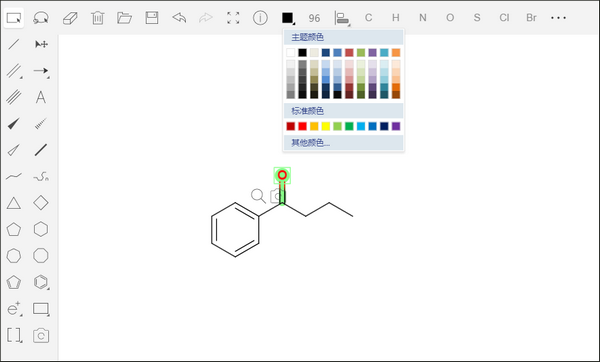The image size is (600, 362).
Task: Click the save floppy disk icon
Action: [152, 18]
